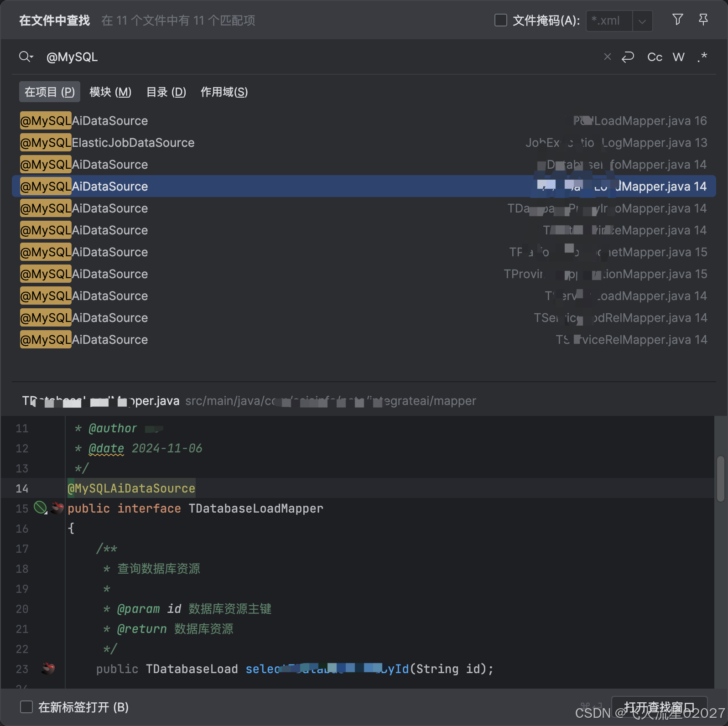Click TDatabaseLoad return type on line 23
The height and width of the screenshot is (726, 728).
tap(192, 669)
